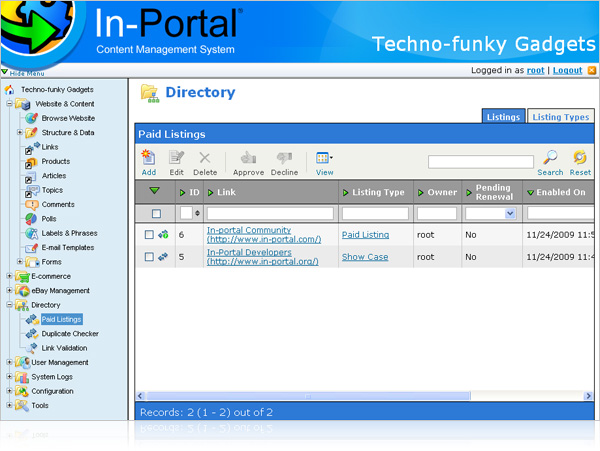Click the Topics icon in sidebar

pyautogui.click(x=32, y=191)
